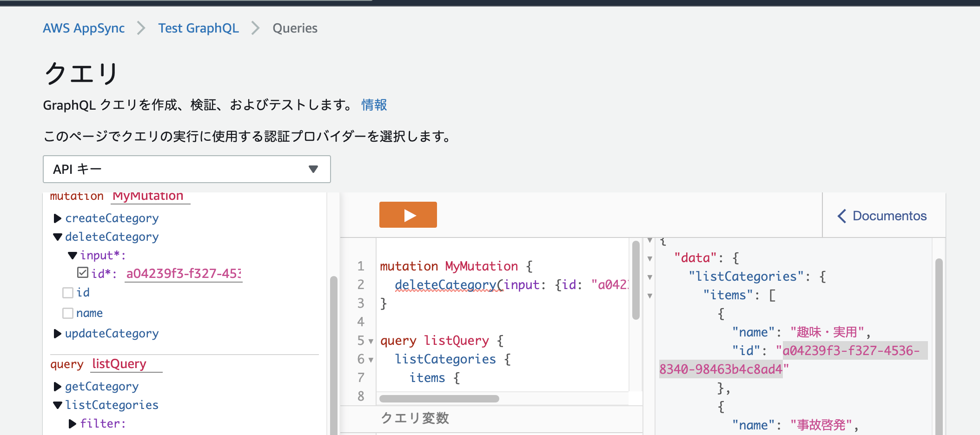Click the highlighted id value a04239f3-f327-4536-

(851, 350)
